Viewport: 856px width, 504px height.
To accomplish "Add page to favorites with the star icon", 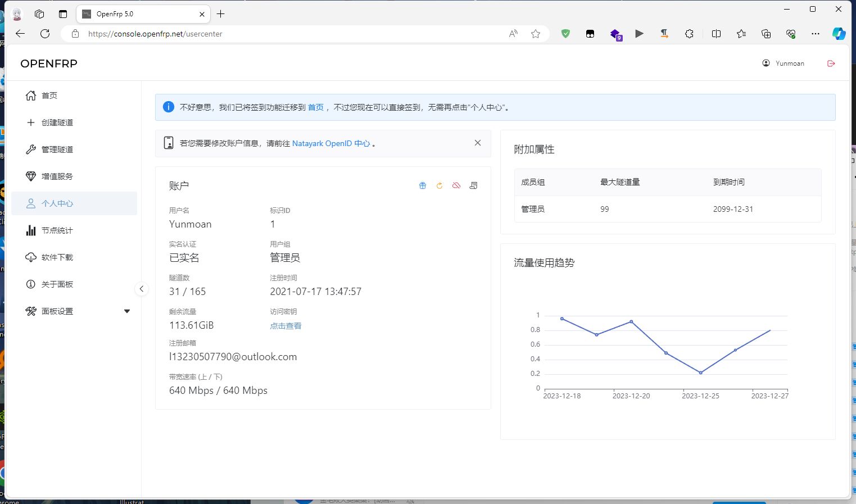I will (536, 34).
